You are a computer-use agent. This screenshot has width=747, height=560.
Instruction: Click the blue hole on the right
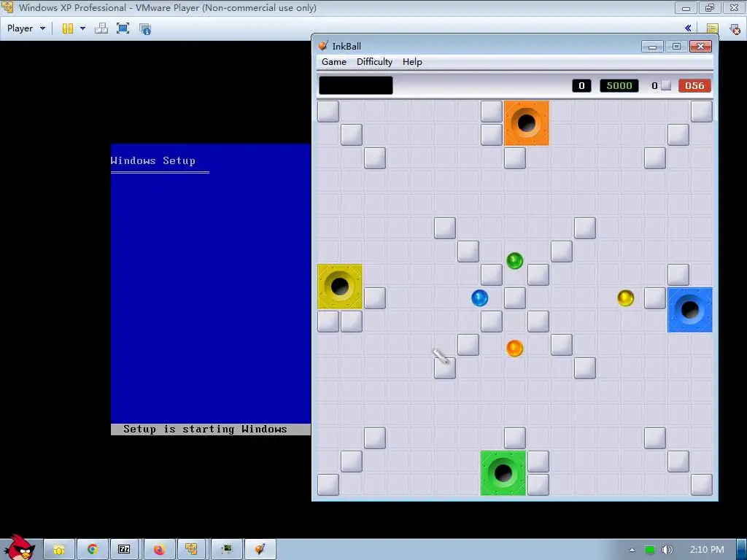coord(690,309)
